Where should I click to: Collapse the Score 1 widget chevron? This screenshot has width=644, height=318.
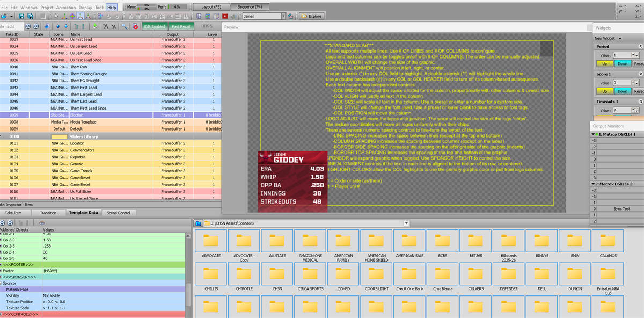(x=641, y=74)
